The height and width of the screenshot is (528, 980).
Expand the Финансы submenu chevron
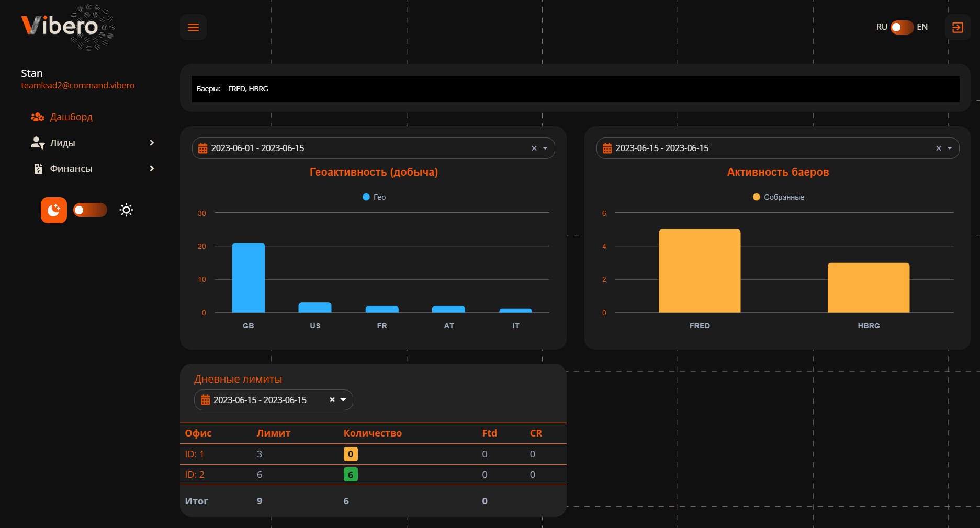pos(152,168)
